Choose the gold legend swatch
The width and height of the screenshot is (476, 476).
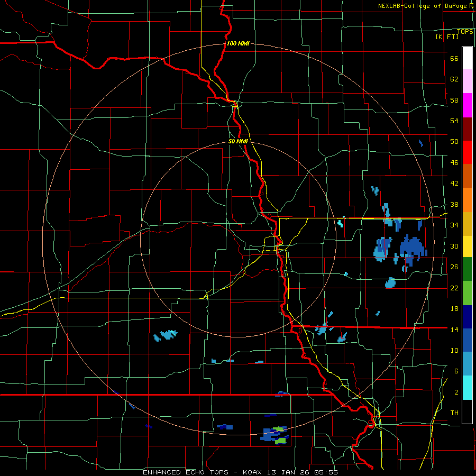click(x=467, y=224)
